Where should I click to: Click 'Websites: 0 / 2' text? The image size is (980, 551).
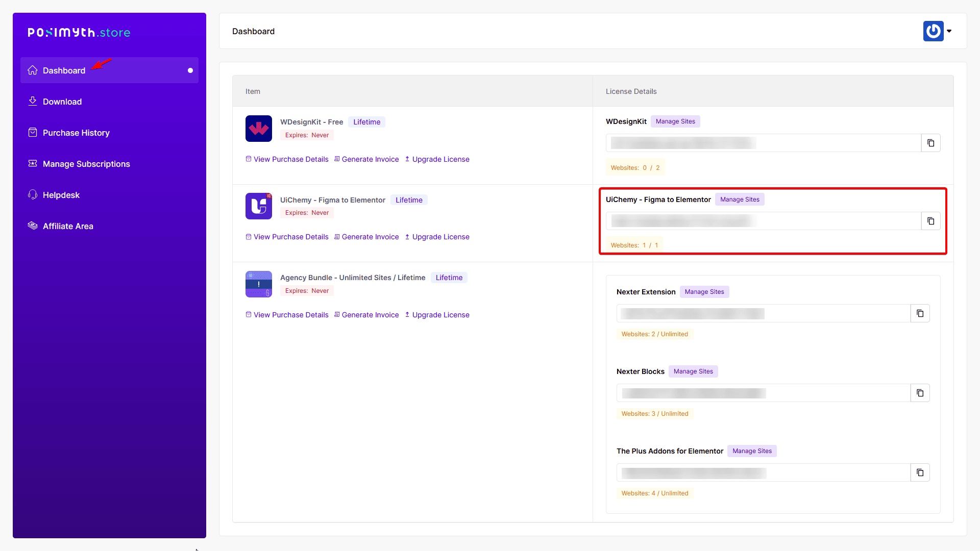(x=635, y=168)
